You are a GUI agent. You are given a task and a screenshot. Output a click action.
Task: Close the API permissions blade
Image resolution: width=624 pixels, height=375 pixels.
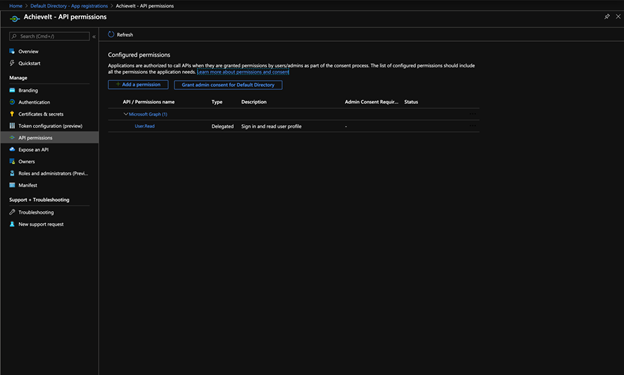tap(618, 17)
